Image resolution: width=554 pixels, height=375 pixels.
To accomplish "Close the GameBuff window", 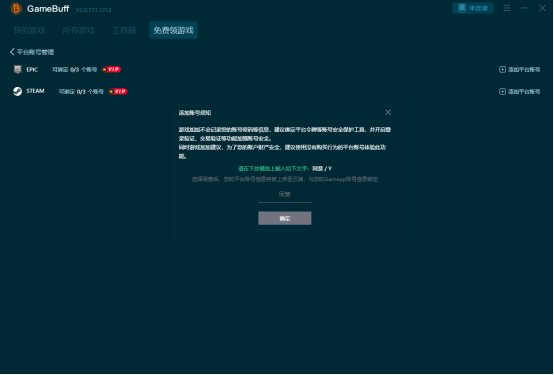I will click(542, 8).
